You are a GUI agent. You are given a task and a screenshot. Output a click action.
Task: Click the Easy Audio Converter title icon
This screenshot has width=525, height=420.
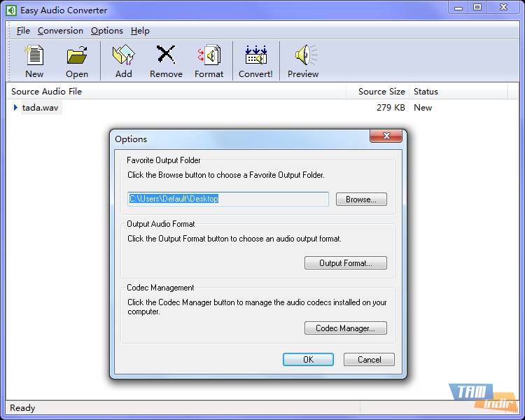(10, 9)
